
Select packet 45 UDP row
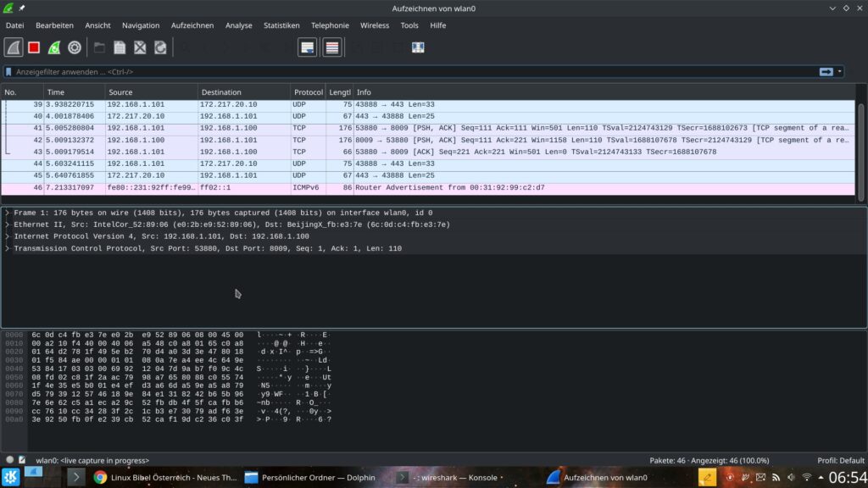[428, 176]
